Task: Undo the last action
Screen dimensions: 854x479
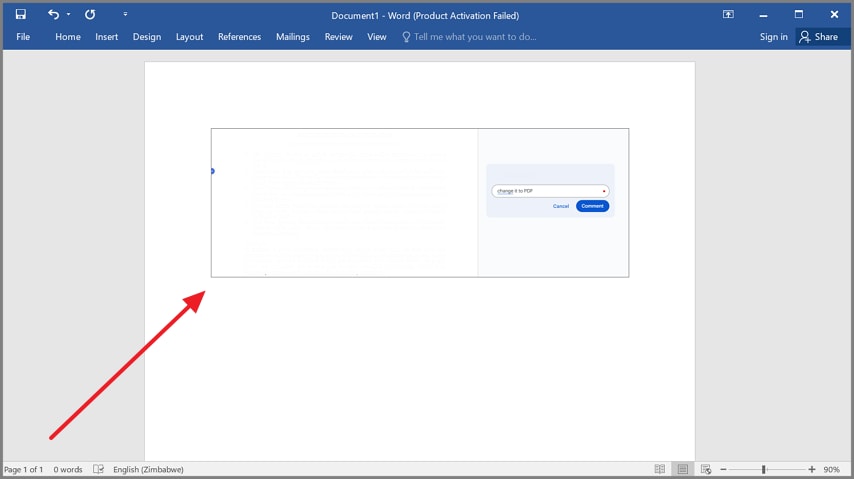Action: [53, 14]
